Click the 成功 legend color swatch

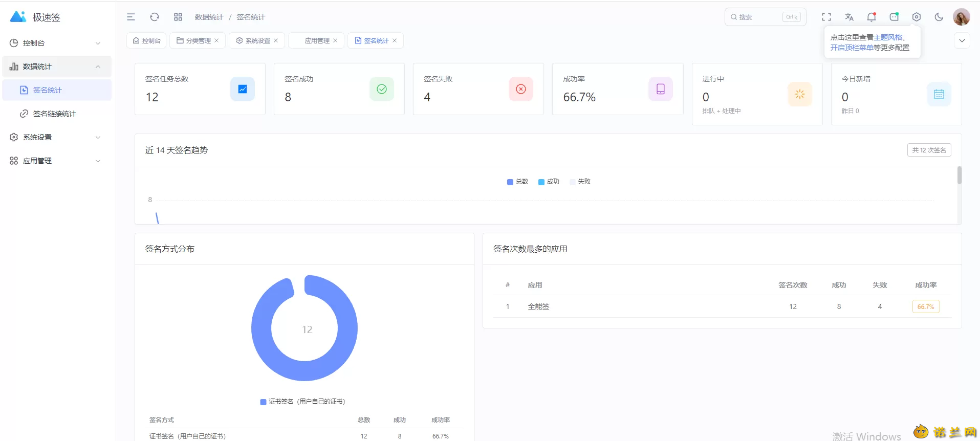coord(541,182)
